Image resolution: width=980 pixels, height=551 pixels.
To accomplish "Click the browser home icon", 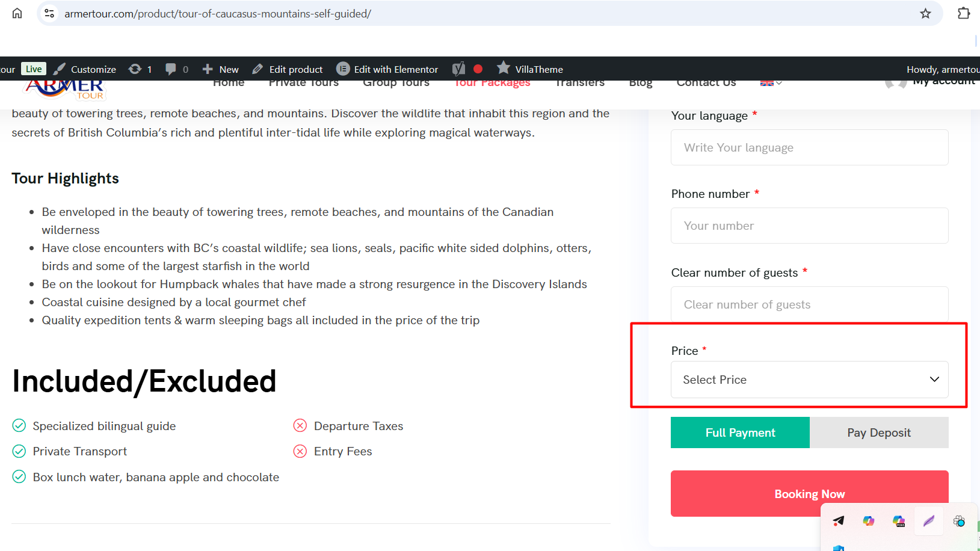I will (x=17, y=13).
